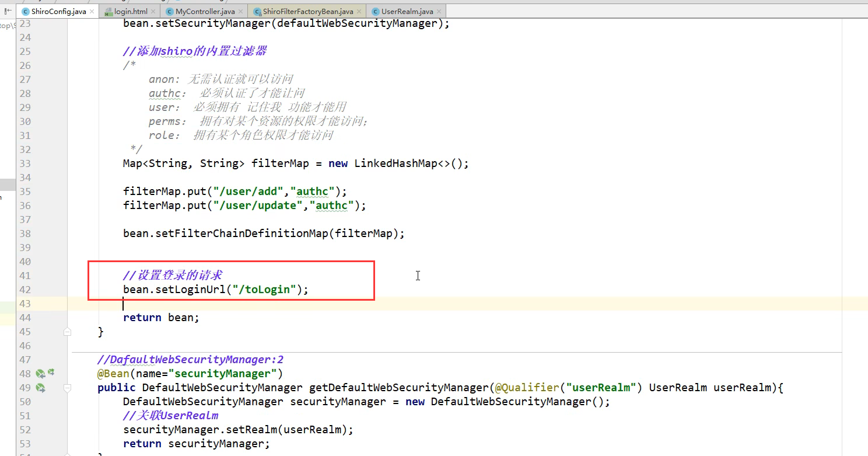The width and height of the screenshot is (868, 456).
Task: Collapse the method fold marker at line 49
Action: pos(67,388)
